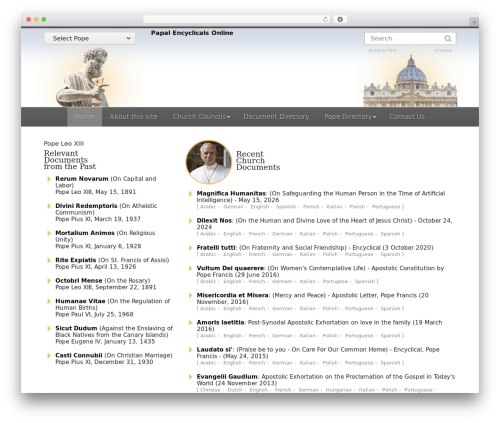Click the Pope Leo XIII caption text
This screenshot has height=423, width=500.
(64, 144)
